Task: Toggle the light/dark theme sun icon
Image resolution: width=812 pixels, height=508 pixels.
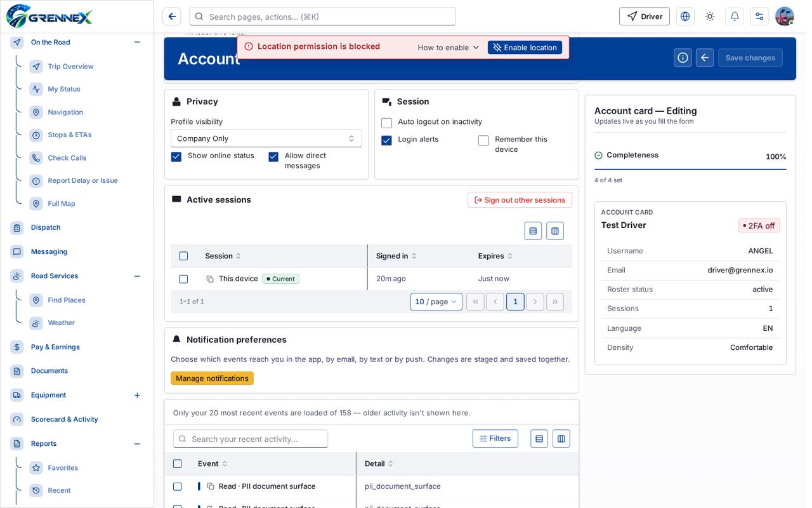Action: tap(710, 17)
